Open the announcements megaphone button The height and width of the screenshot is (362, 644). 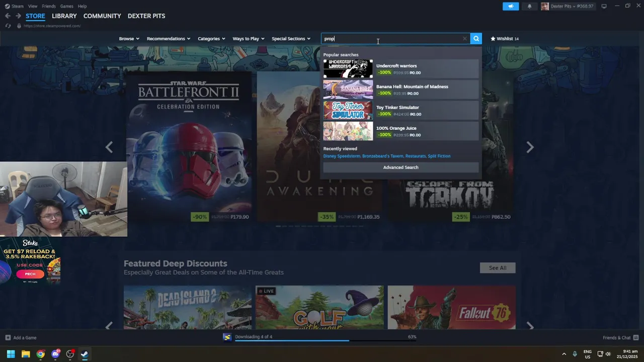[511, 6]
